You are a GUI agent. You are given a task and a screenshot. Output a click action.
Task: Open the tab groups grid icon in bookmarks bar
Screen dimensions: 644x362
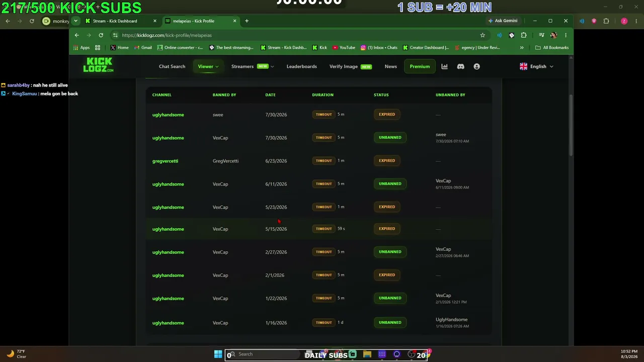pyautogui.click(x=98, y=48)
